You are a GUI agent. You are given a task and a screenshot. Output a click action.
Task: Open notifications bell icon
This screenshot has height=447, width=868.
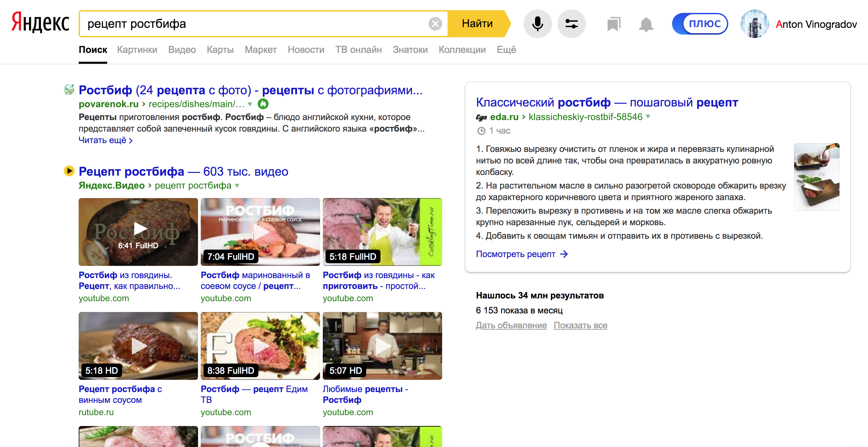646,24
